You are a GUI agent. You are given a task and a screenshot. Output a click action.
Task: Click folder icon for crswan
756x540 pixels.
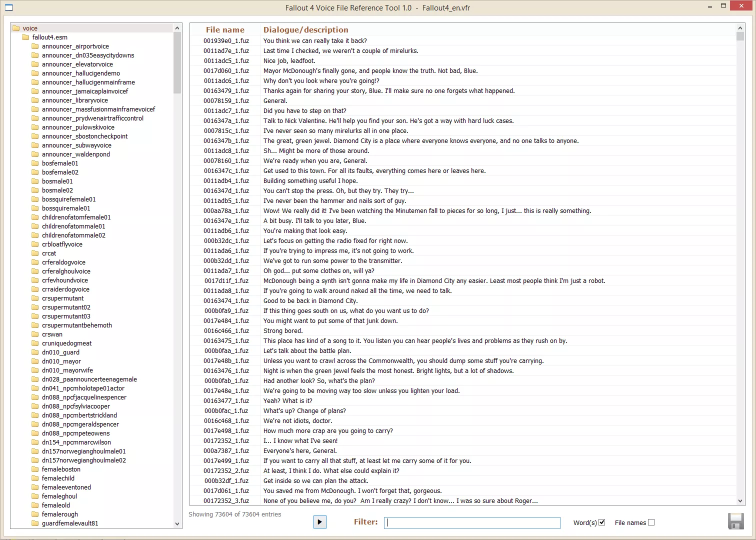(35, 334)
